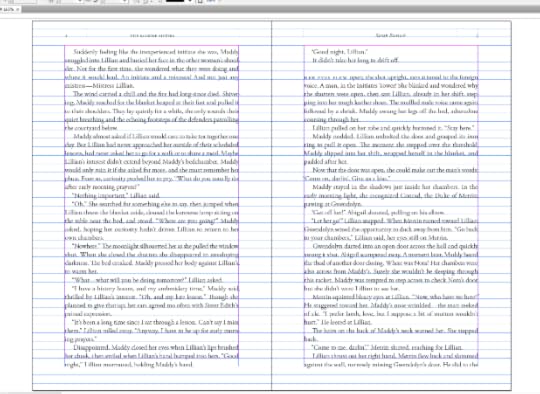Click the line "coursing through her."
The width and height of the screenshot is (540, 394).
tap(332, 120)
